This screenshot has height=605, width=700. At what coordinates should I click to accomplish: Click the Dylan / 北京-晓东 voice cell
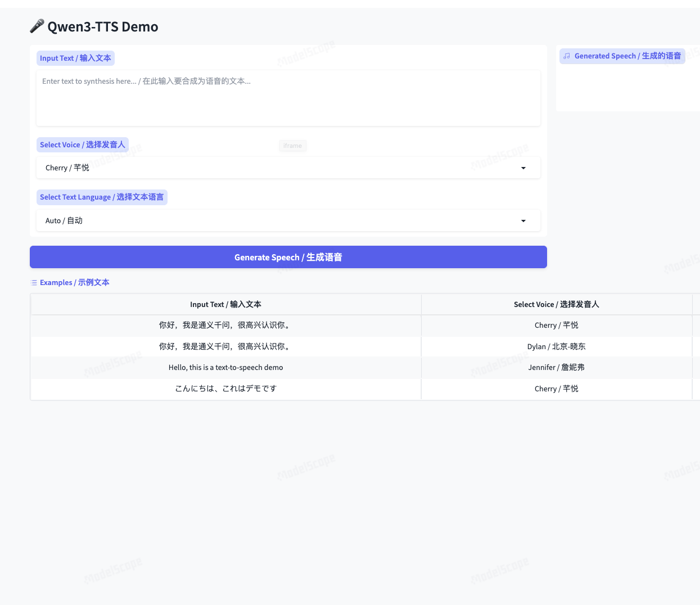pyautogui.click(x=557, y=346)
